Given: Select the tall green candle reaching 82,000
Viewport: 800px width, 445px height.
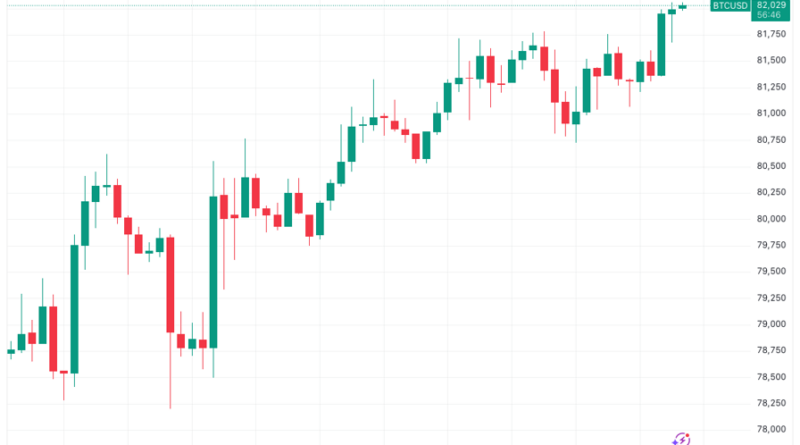Looking at the screenshot, I should tap(661, 44).
